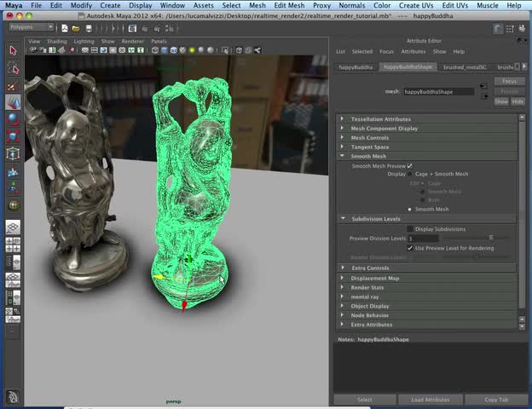Click the New Scene icon

pyautogui.click(x=65, y=28)
